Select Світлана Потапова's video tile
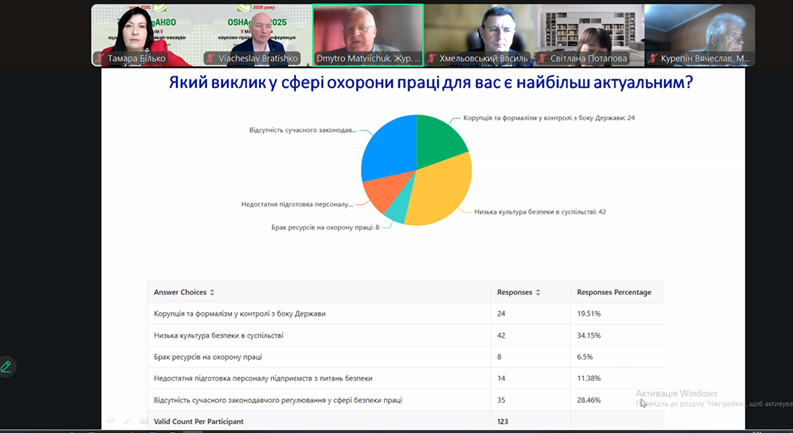Viewport: 793px width, 433px height. (589, 35)
